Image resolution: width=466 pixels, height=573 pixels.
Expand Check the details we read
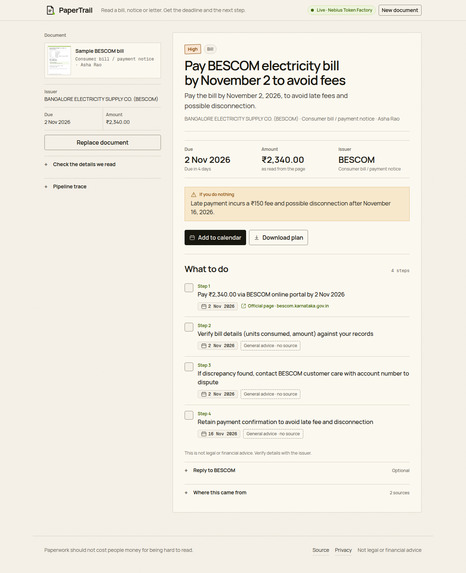[102, 164]
